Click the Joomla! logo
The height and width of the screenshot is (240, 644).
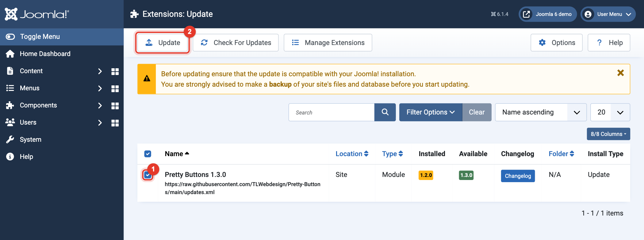pyautogui.click(x=37, y=14)
